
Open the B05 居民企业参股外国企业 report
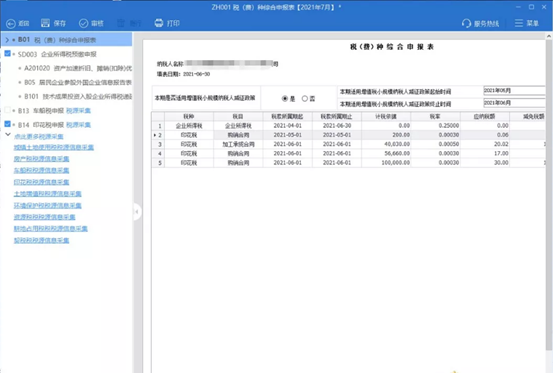coord(78,82)
